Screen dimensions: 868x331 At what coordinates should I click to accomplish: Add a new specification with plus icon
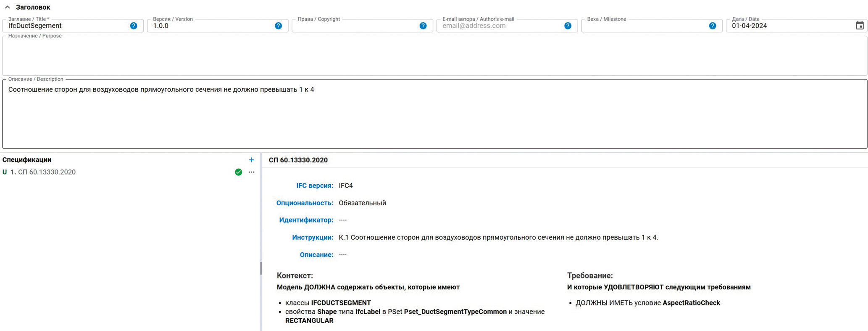point(251,160)
